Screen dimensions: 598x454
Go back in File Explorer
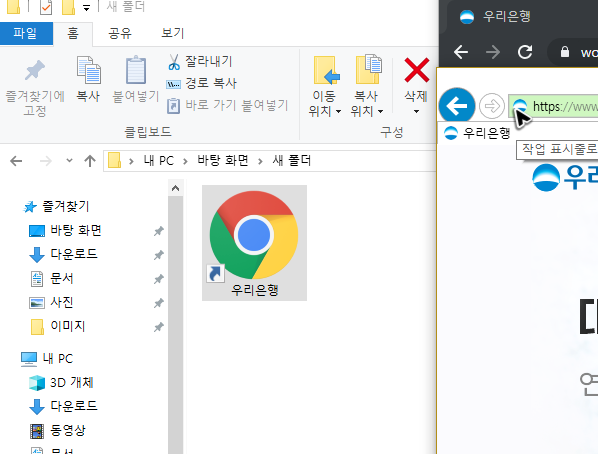click(x=16, y=161)
